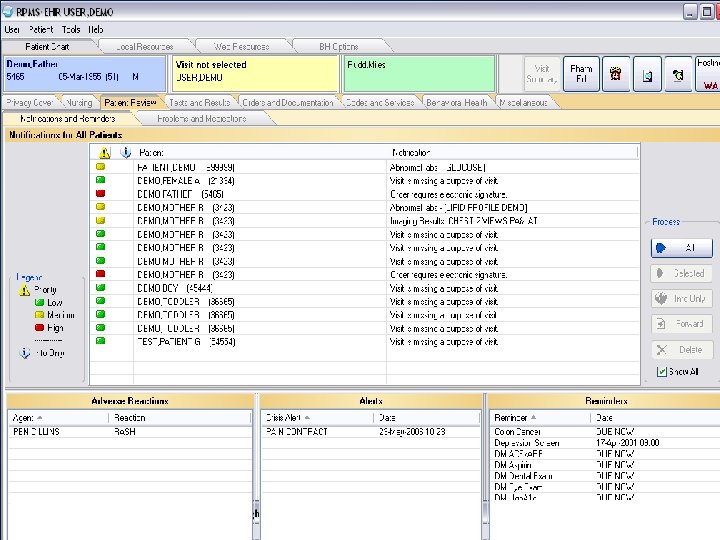Click the Visit Summary button
Viewport: 720px width, 540px height.
click(x=542, y=74)
